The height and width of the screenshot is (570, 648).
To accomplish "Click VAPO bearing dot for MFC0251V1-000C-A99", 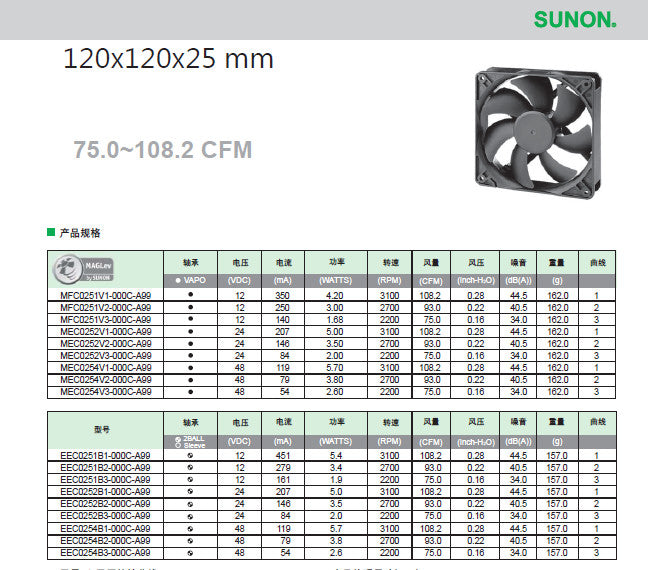I will 191,295.
